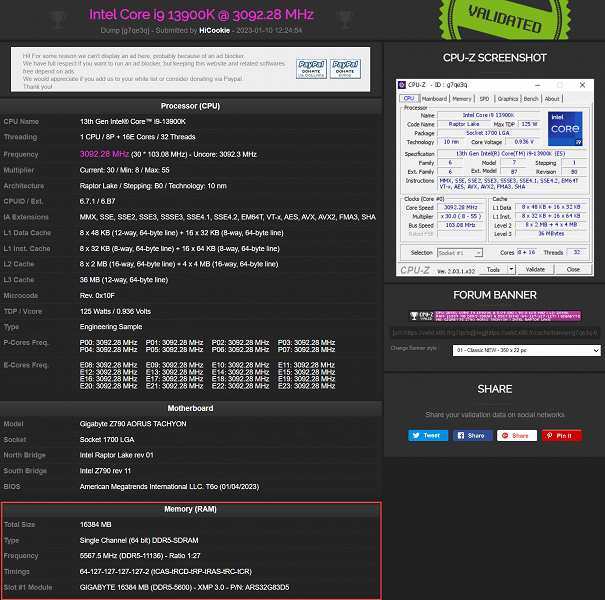Share the validation on Facebook

click(x=472, y=435)
